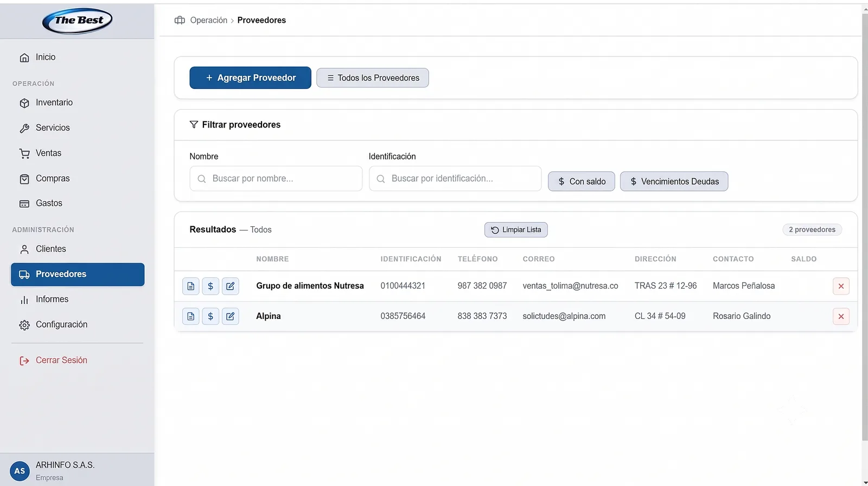Click Resultados heading
The image size is (868, 486).
(x=213, y=229)
